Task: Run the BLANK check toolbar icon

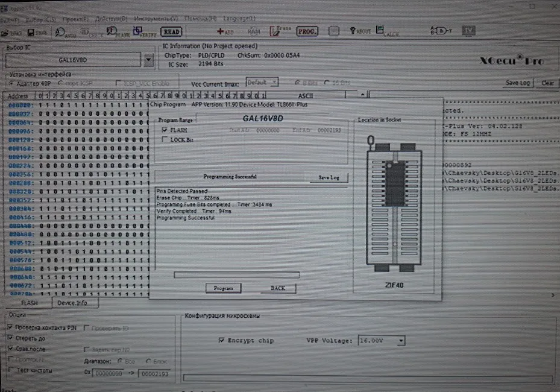Action: (118, 32)
